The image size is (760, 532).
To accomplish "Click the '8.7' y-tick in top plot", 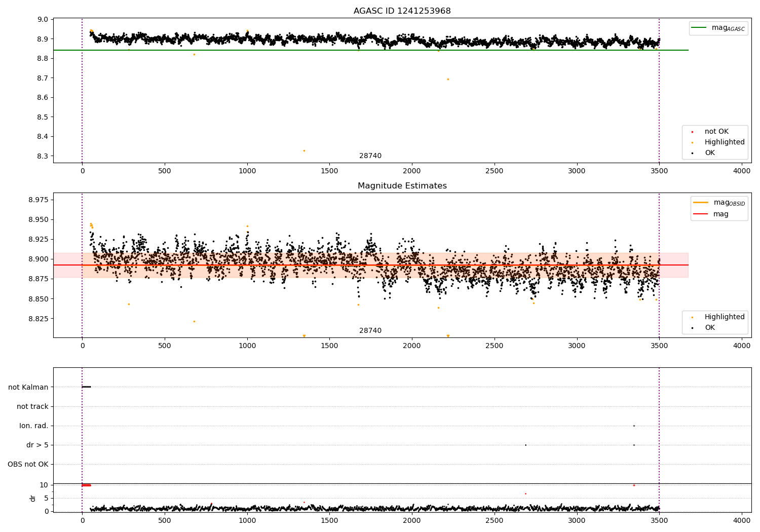I will pos(43,78).
